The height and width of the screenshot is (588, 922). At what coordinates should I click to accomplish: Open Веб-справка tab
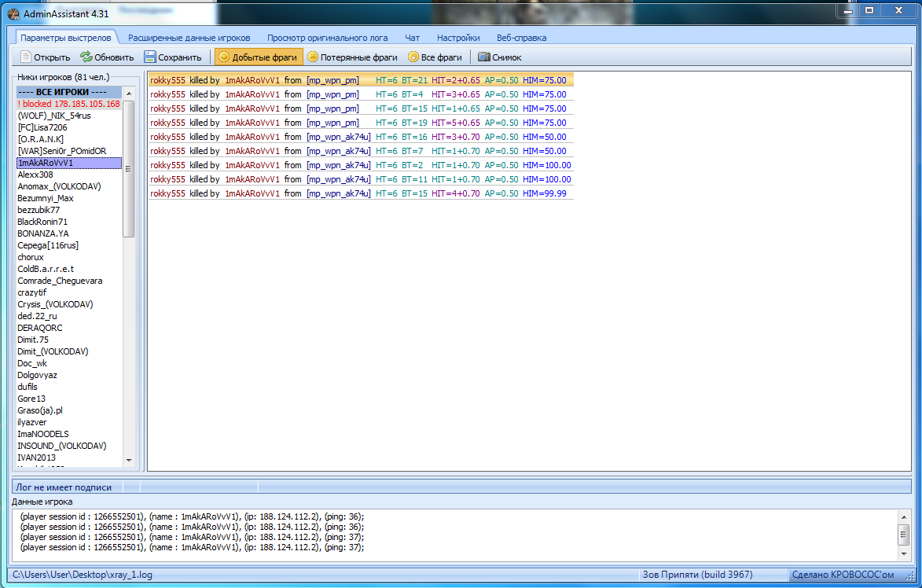[x=522, y=38]
